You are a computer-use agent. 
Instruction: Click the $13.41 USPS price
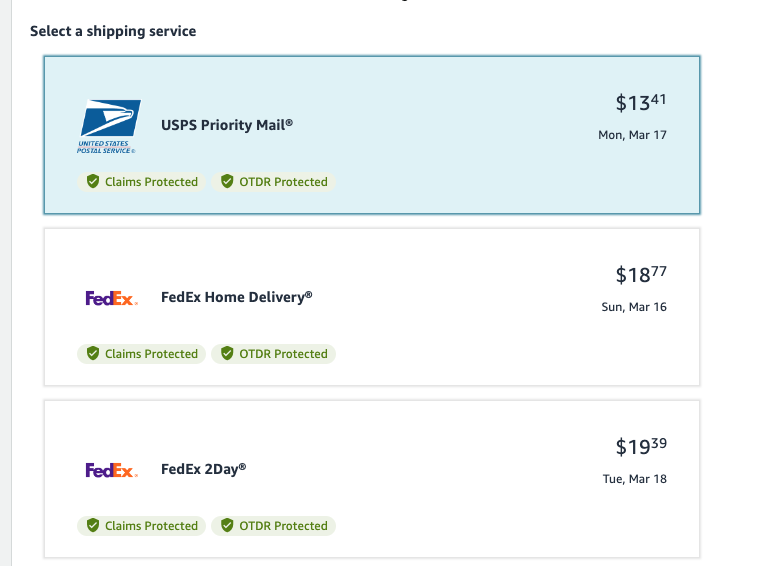click(x=641, y=103)
